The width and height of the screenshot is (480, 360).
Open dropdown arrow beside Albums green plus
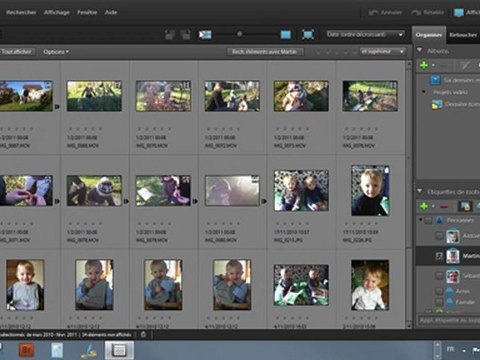[x=433, y=66]
